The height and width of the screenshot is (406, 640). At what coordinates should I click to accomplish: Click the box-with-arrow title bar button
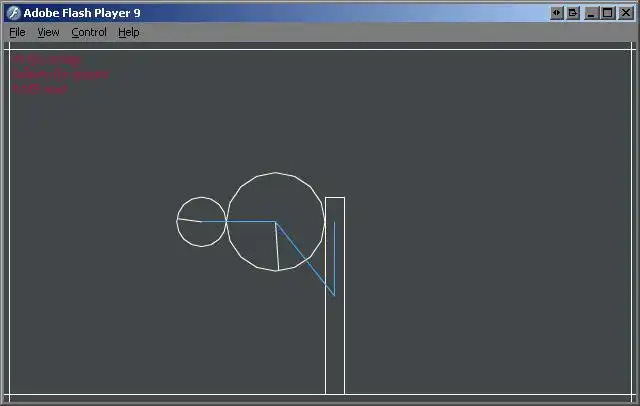coord(573,13)
